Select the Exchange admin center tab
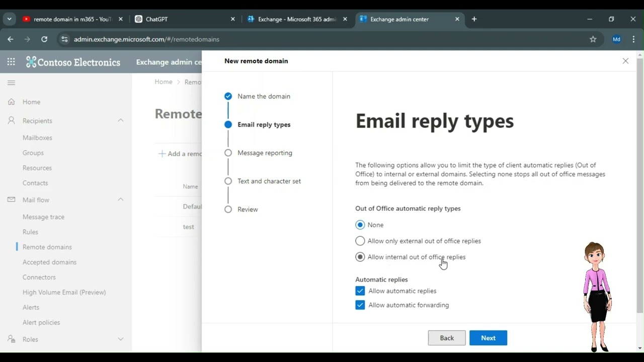Image resolution: width=644 pixels, height=362 pixels. [x=409, y=19]
